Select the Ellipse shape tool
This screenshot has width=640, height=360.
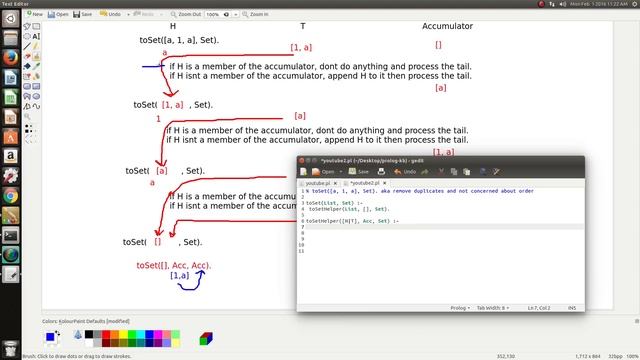[x=36, y=96]
